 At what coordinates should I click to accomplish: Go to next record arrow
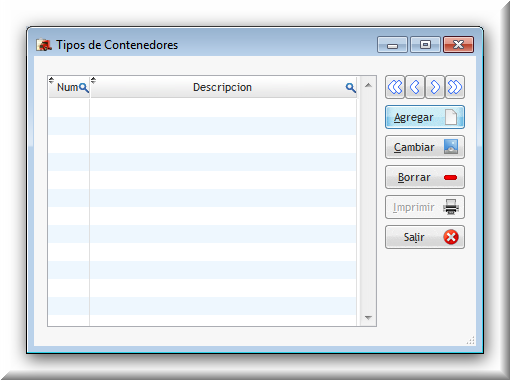[x=435, y=87]
